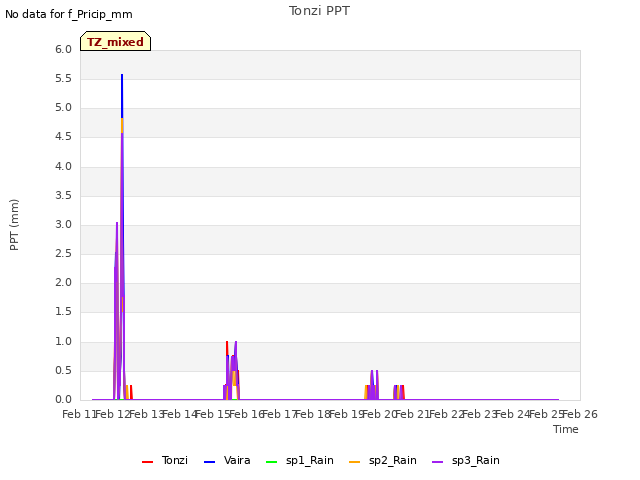This screenshot has height=480, width=640.
Task: Click the Feb 13 x-axis tick label
Action: click(147, 414)
